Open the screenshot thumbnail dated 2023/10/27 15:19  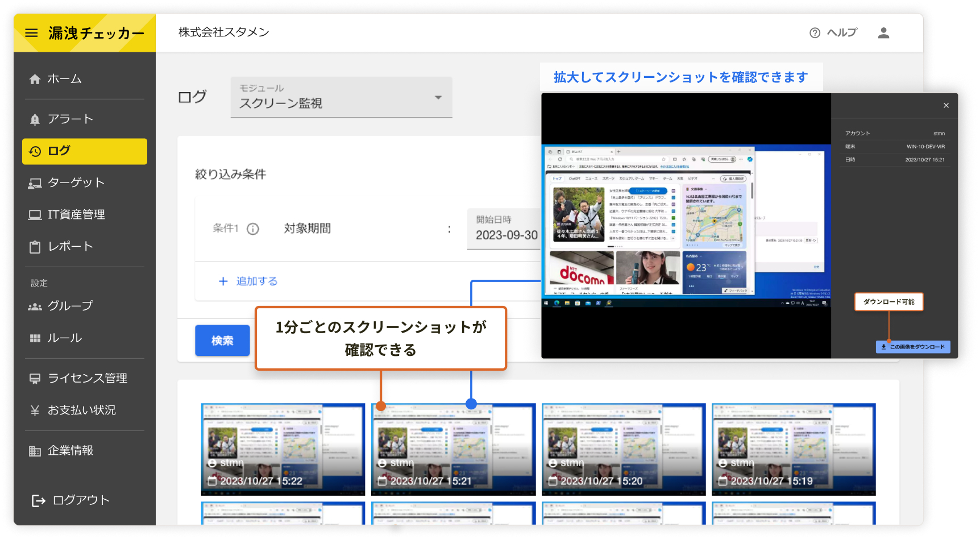click(x=794, y=449)
